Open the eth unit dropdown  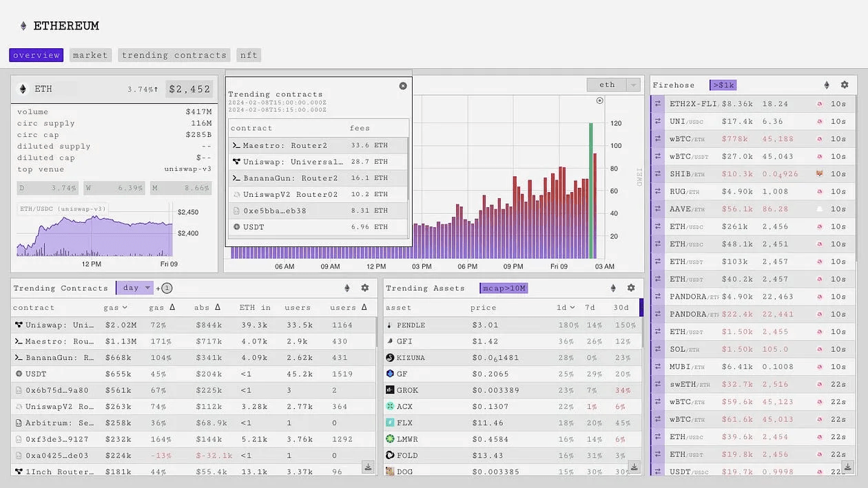pos(614,85)
